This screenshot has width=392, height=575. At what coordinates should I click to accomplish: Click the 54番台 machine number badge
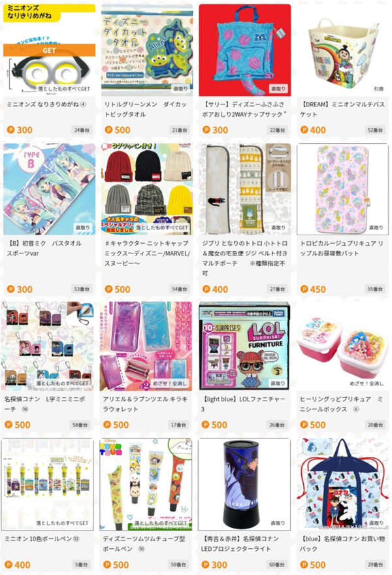pos(179,289)
